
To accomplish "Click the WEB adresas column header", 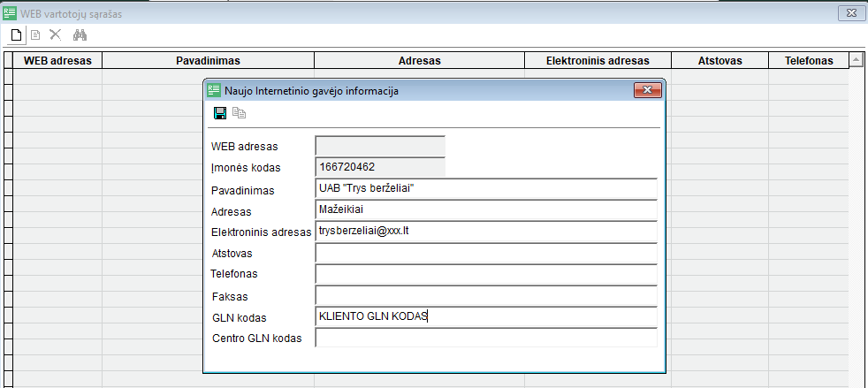I will (x=58, y=60).
